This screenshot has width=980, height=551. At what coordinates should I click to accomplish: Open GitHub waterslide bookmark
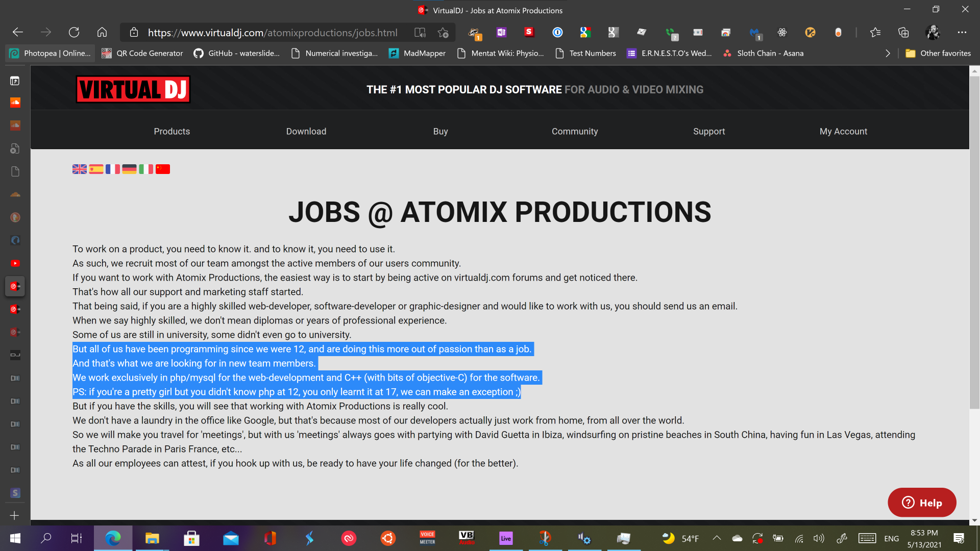[x=237, y=53]
